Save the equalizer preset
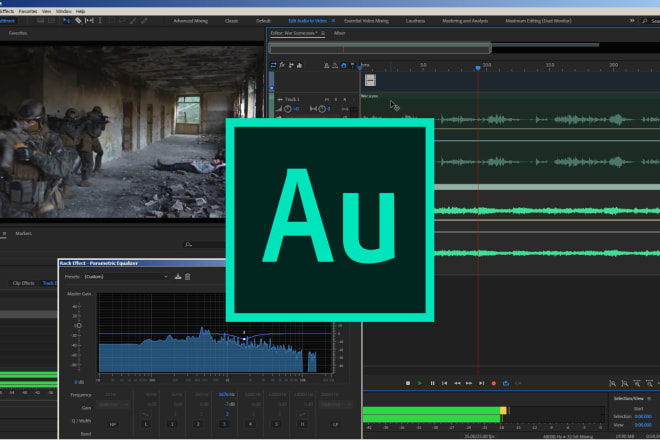 (x=178, y=277)
